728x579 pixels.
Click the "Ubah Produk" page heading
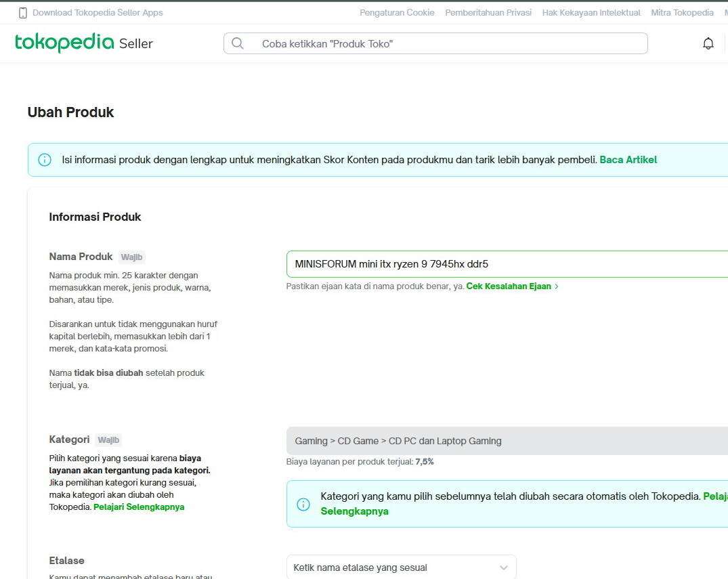[70, 112]
